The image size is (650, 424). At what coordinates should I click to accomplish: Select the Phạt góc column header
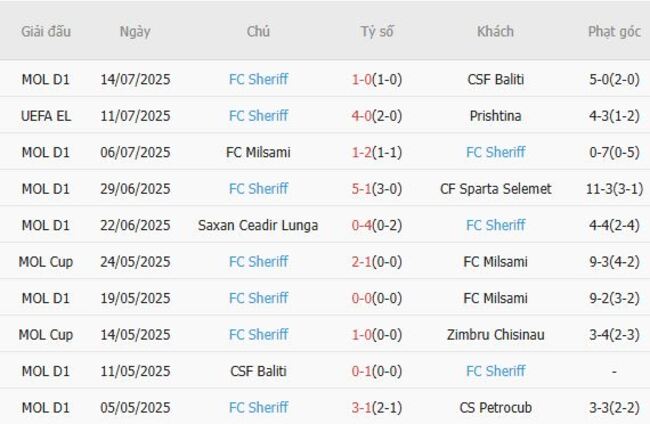tap(614, 31)
